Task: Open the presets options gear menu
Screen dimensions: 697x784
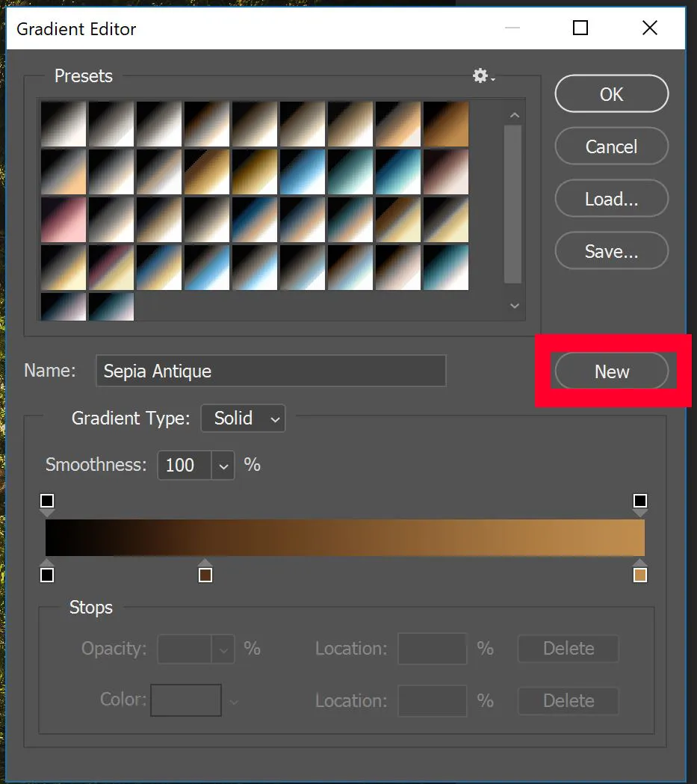Action: click(480, 75)
